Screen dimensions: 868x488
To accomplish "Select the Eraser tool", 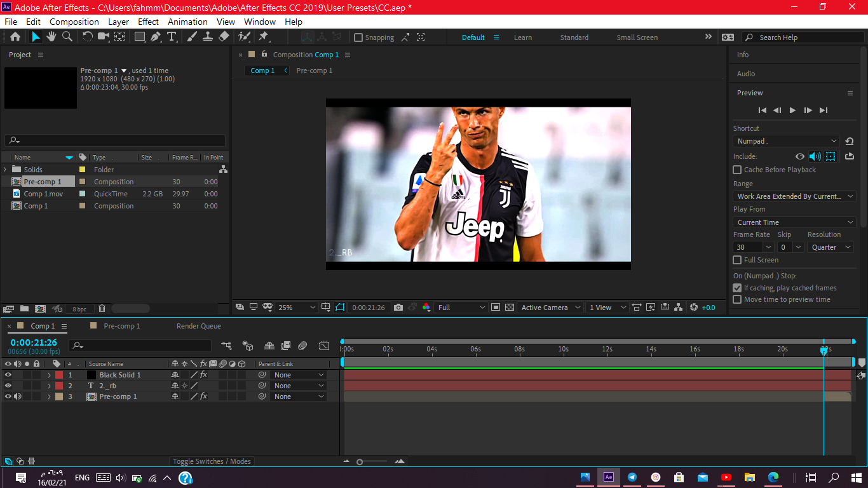I will coord(224,37).
